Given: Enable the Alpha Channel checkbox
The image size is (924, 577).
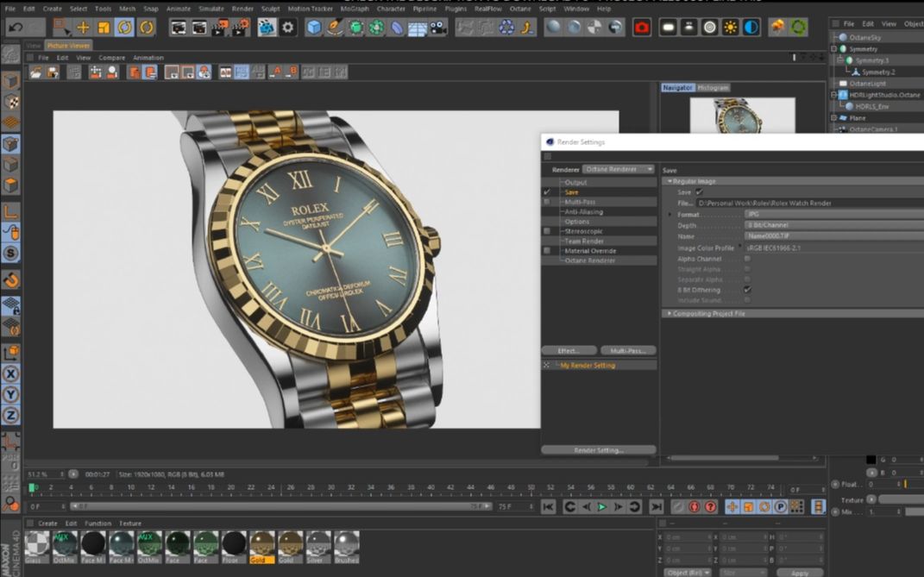Looking at the screenshot, I should [747, 260].
